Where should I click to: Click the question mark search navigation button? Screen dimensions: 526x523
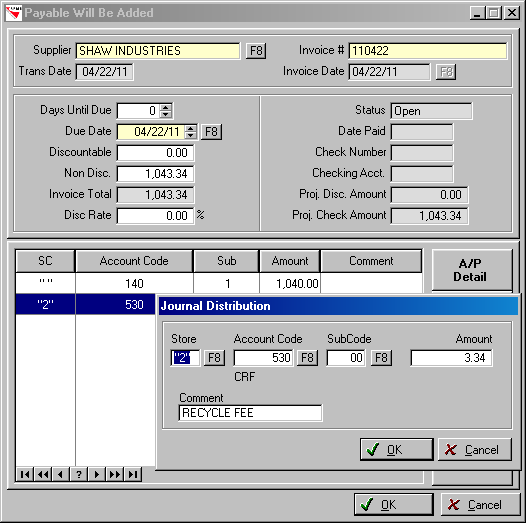pyautogui.click(x=79, y=474)
